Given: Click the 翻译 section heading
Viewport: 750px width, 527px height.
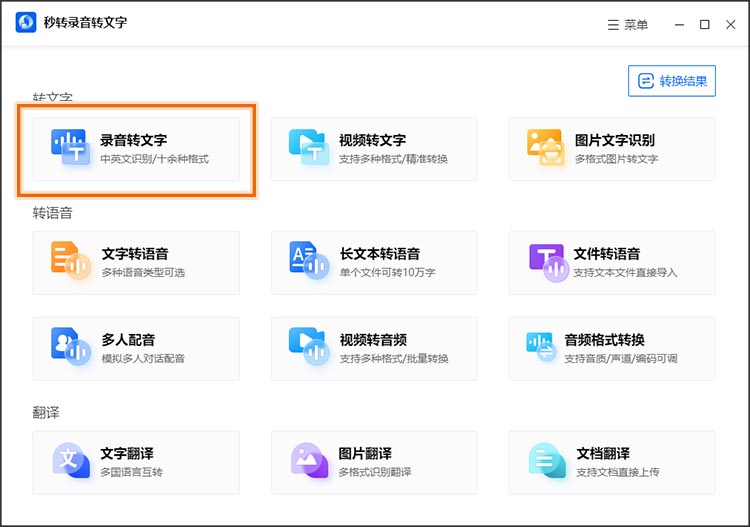Looking at the screenshot, I should [46, 412].
